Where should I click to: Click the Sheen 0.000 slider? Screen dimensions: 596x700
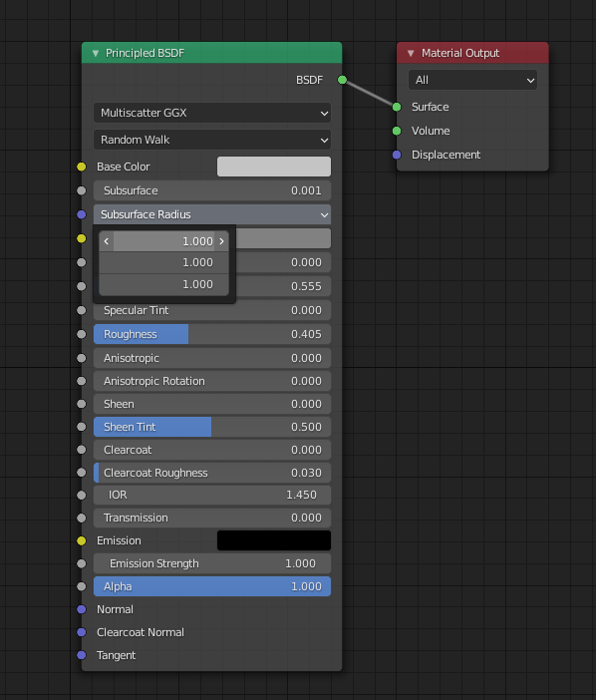212,404
